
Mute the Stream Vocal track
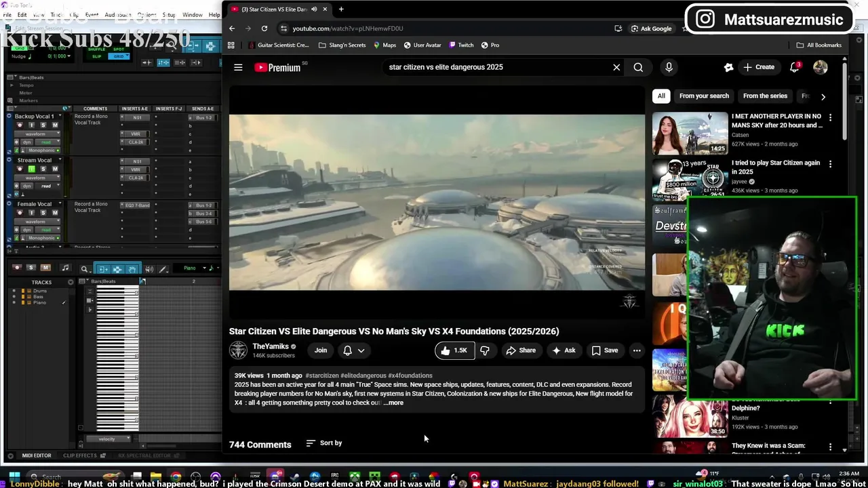click(x=55, y=169)
